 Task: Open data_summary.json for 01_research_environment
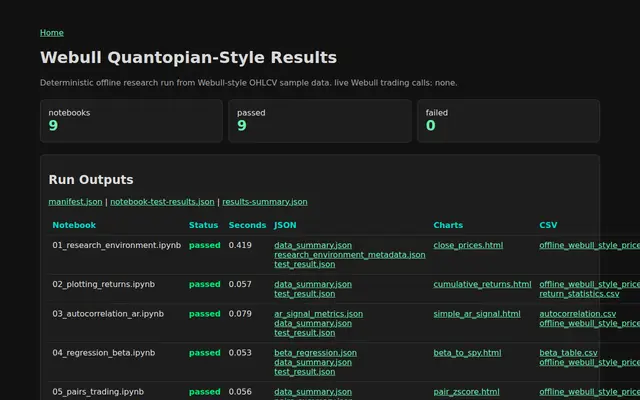(x=313, y=245)
